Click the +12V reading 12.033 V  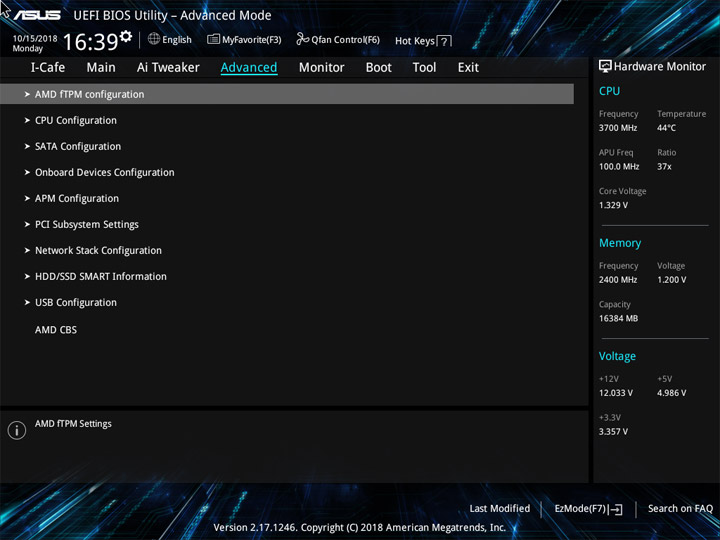(x=615, y=393)
